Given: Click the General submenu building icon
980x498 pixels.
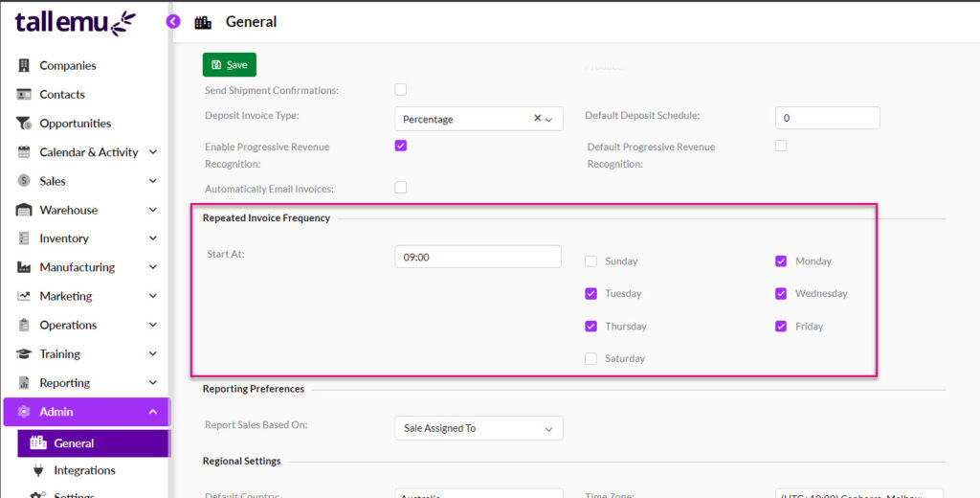Looking at the screenshot, I should (38, 443).
